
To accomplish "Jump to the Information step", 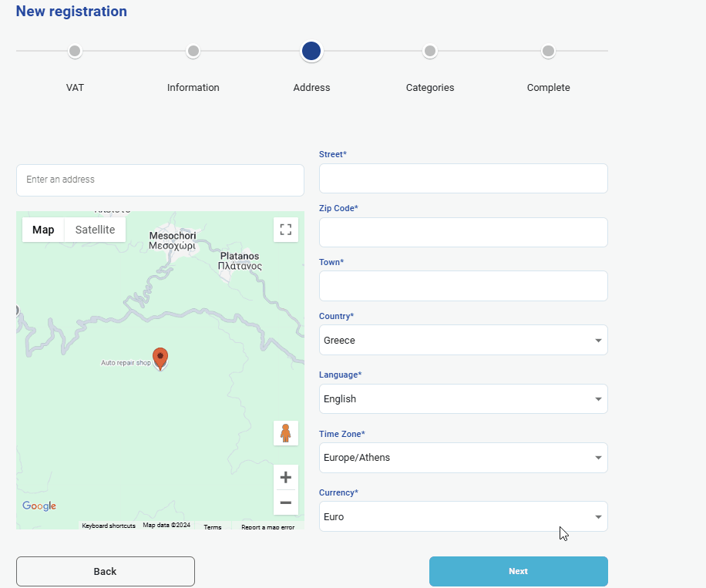I will (193, 52).
